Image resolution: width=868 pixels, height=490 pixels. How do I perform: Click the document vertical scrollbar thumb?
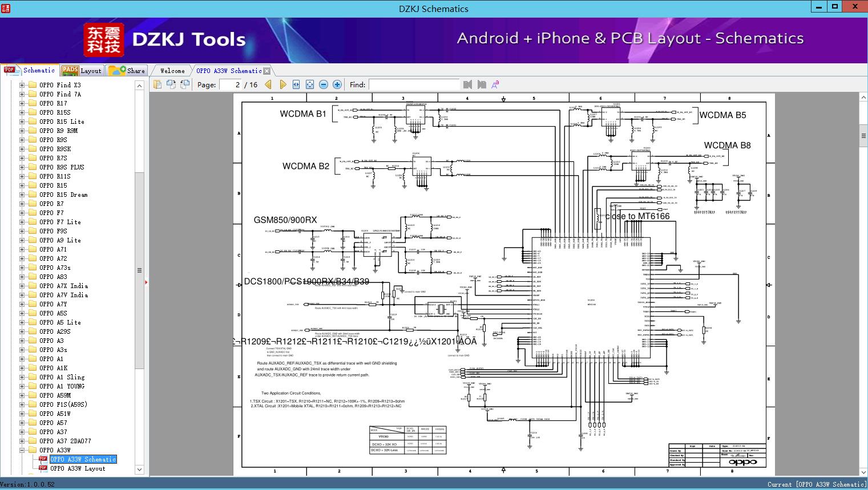[863, 136]
